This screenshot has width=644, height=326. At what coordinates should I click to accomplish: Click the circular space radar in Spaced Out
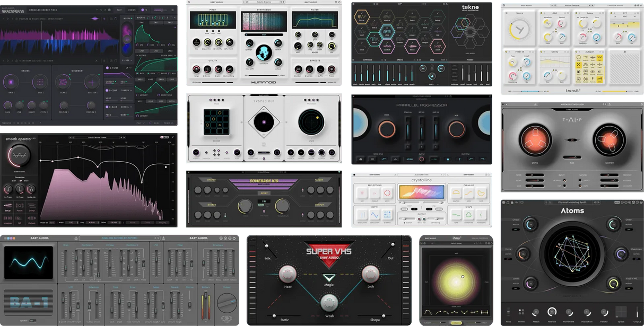click(311, 121)
